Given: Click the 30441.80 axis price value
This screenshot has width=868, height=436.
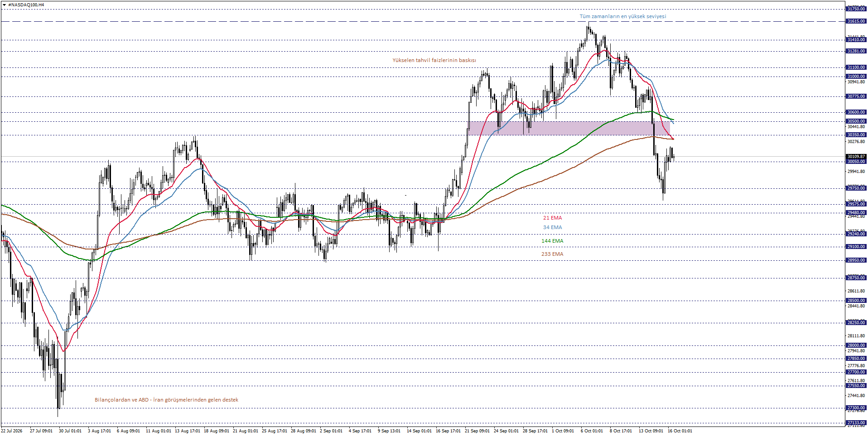Looking at the screenshot, I should click(x=856, y=127).
